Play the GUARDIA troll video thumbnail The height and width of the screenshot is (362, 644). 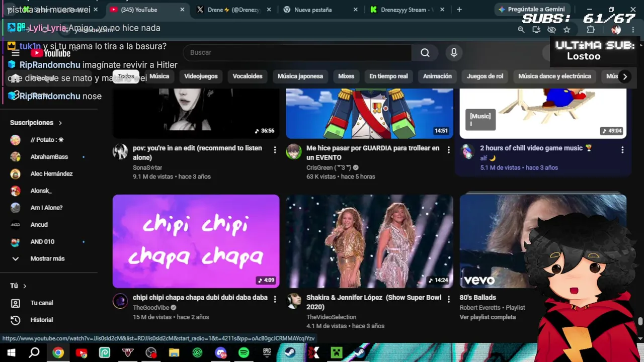[x=369, y=113]
